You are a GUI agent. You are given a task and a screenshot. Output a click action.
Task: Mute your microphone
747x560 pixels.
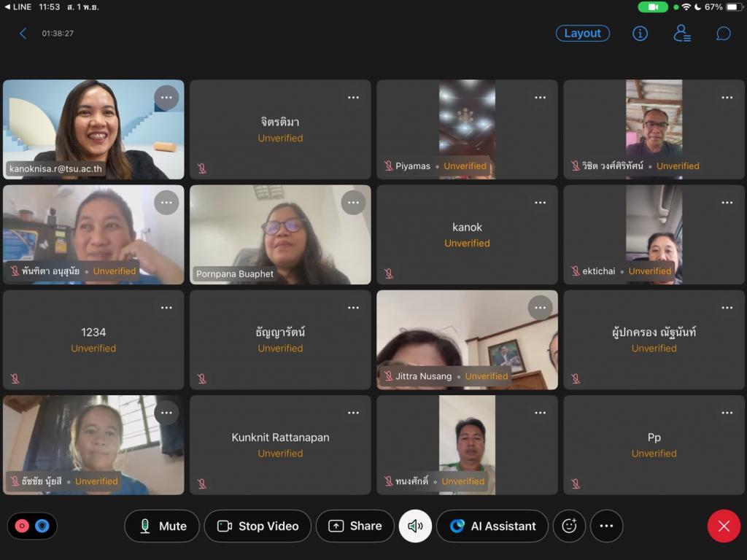162,526
